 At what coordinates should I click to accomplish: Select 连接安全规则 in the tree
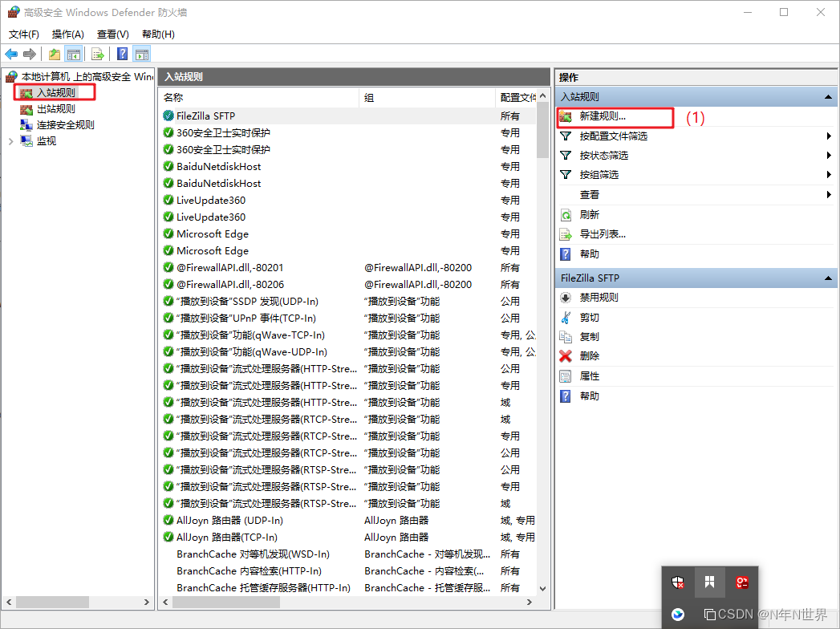tap(65, 125)
